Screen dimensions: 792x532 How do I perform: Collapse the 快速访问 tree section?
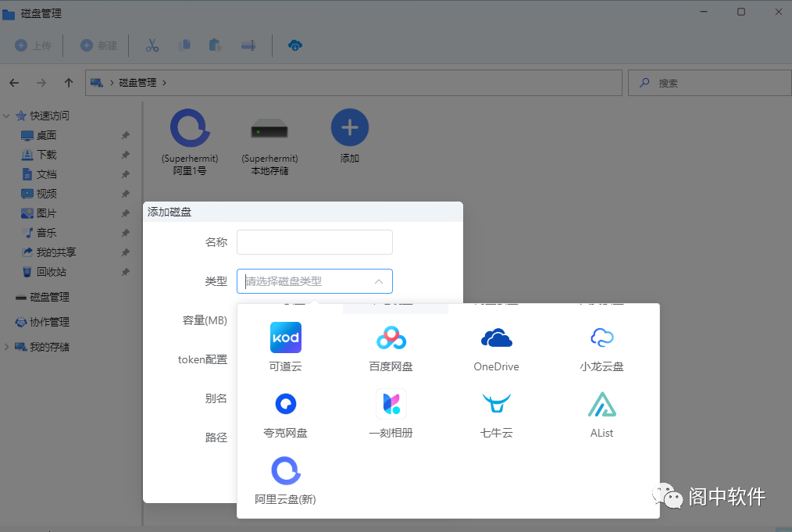coord(6,116)
